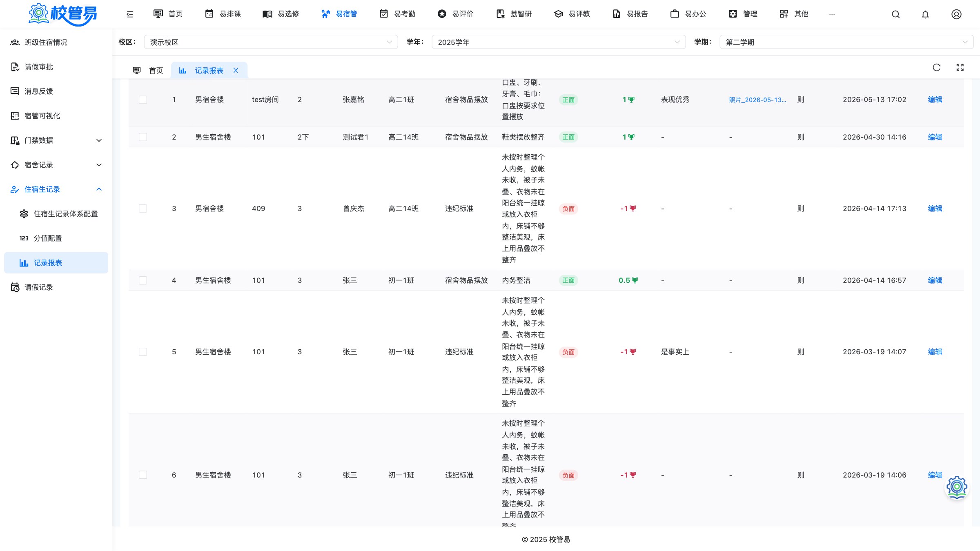The width and height of the screenshot is (980, 551).
Task: Collapse the sidebar menu toggle icon
Action: [130, 14]
